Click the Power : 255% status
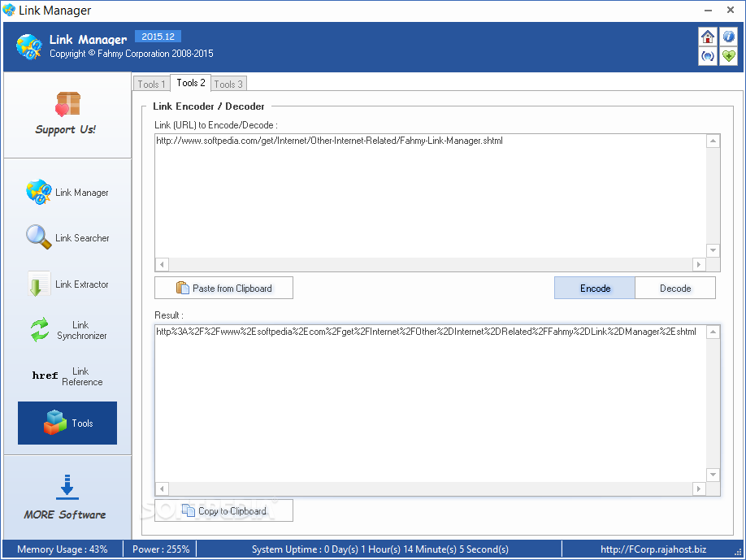 (x=161, y=549)
